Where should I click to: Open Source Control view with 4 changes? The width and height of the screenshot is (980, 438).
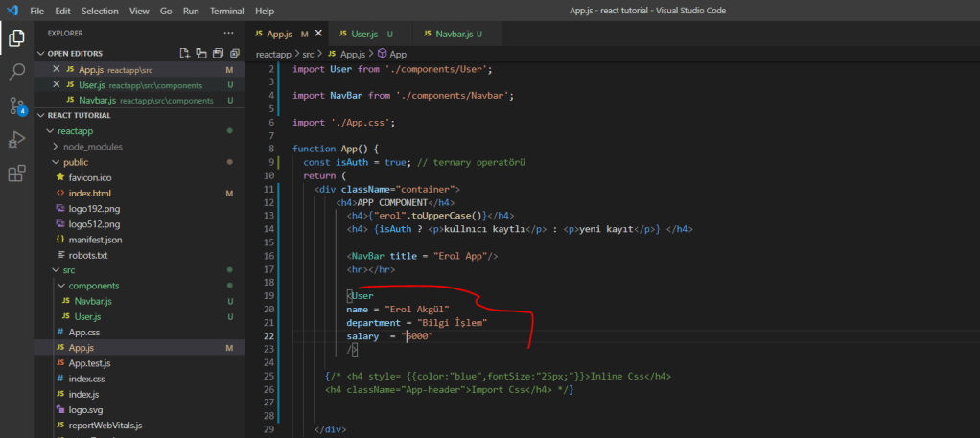pyautogui.click(x=16, y=105)
